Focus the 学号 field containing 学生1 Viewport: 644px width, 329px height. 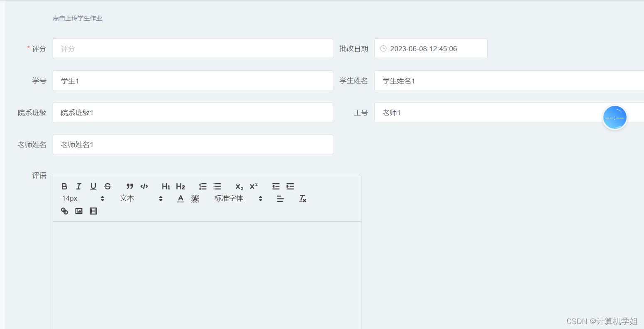point(193,81)
